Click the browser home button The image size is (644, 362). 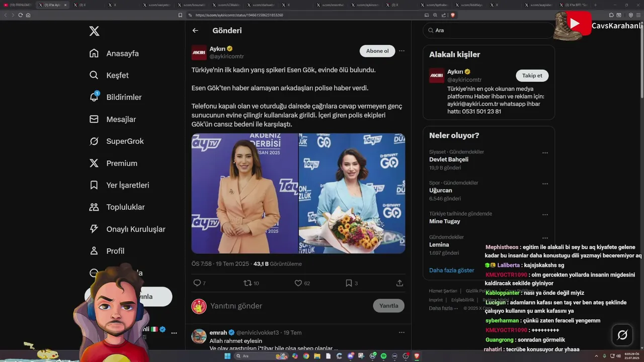[28, 15]
